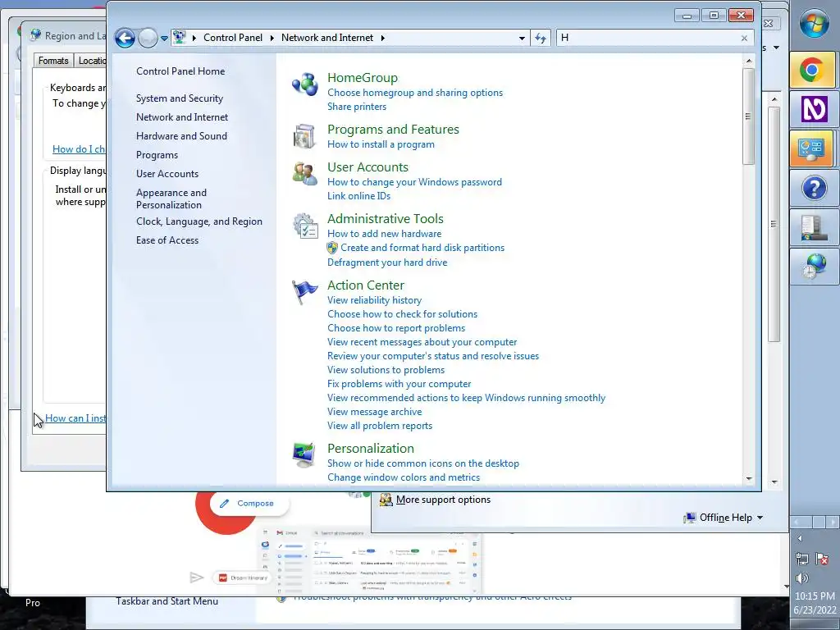This screenshot has width=840, height=630.
Task: Open Help and Support taskbar icon
Action: point(814,189)
